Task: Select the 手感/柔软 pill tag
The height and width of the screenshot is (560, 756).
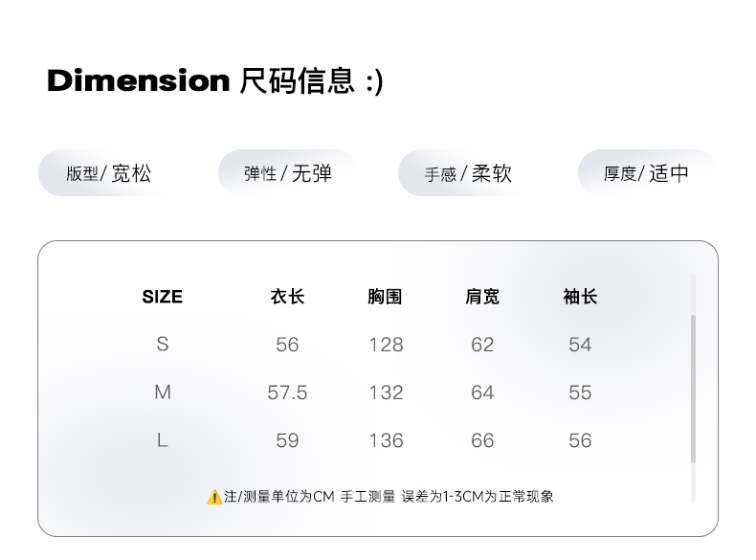Action: 468,173
